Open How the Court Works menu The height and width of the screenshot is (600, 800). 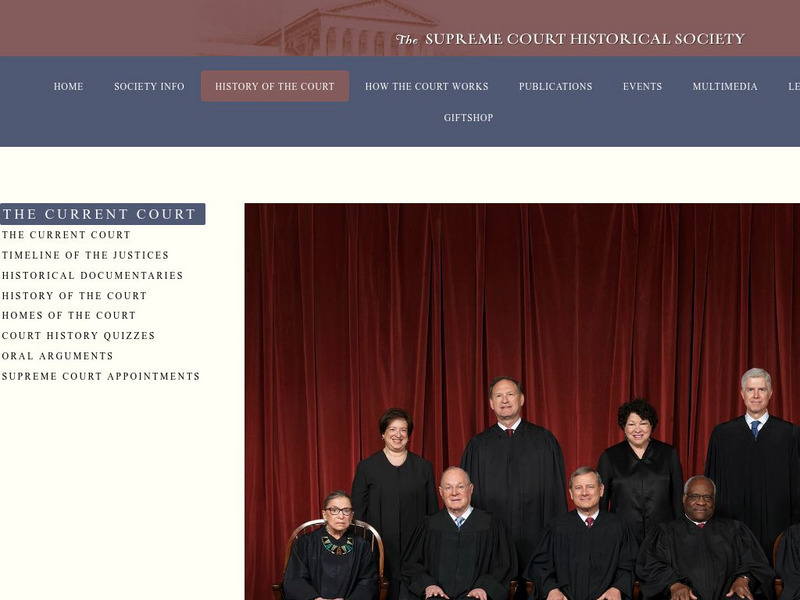click(x=427, y=86)
